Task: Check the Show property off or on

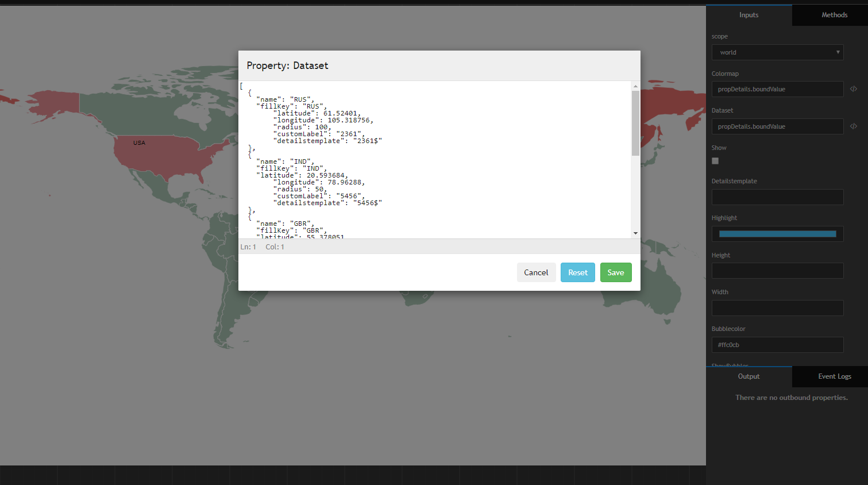Action: [x=715, y=161]
